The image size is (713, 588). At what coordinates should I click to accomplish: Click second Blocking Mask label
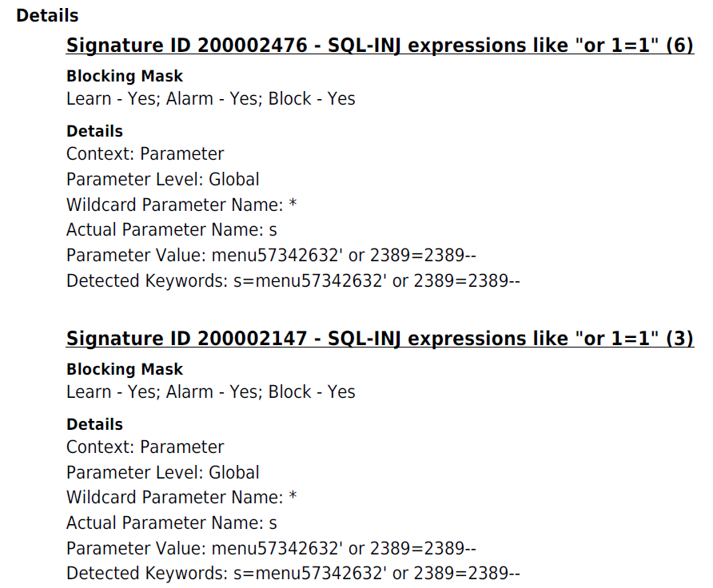click(125, 369)
